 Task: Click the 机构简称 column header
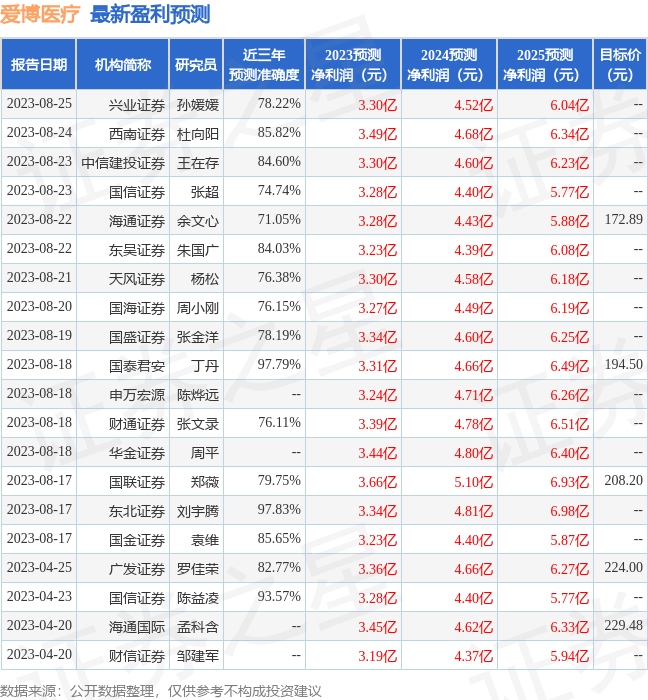click(123, 64)
